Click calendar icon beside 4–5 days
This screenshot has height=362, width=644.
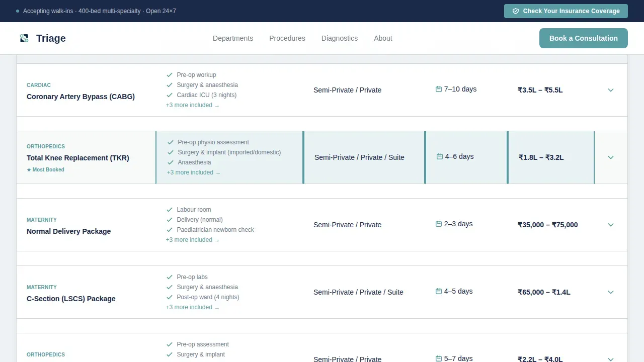[x=439, y=291]
